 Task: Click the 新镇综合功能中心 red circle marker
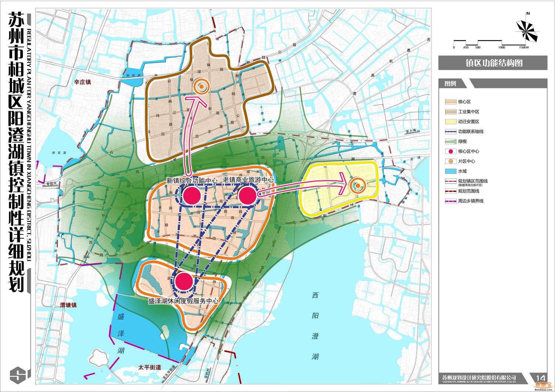pyautogui.click(x=191, y=195)
